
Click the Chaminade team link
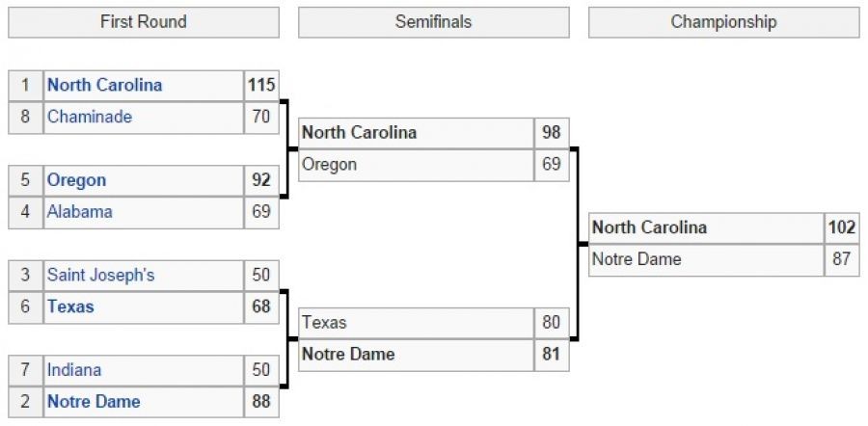coord(90,117)
